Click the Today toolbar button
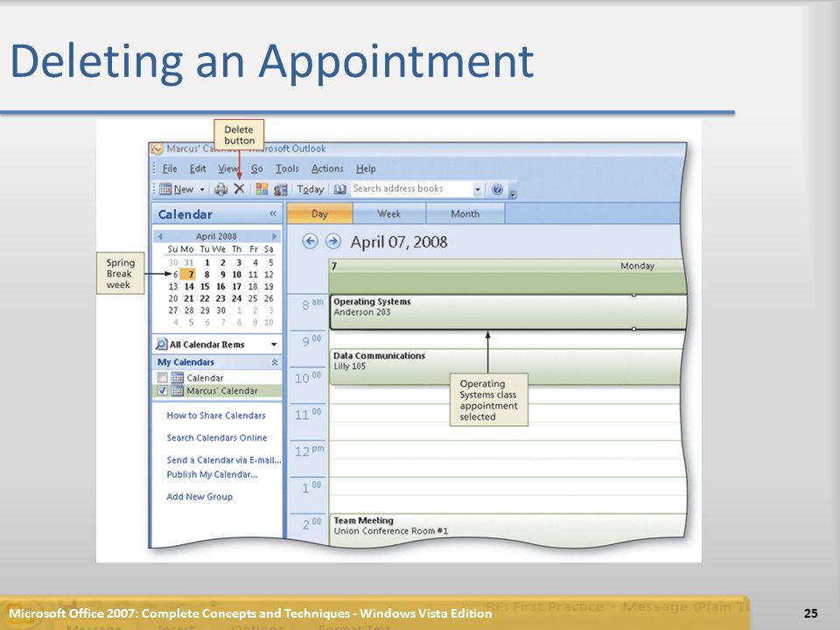Viewport: 840px width, 630px height. (x=311, y=189)
